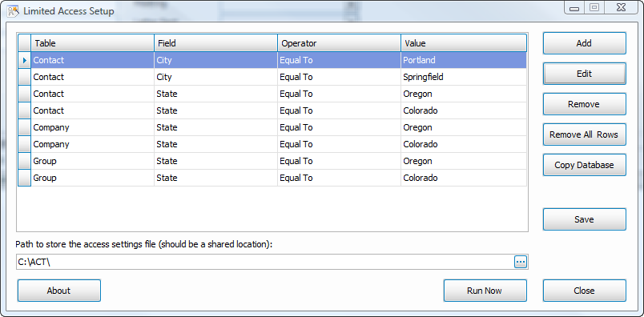Click the Operator column header

tap(340, 42)
